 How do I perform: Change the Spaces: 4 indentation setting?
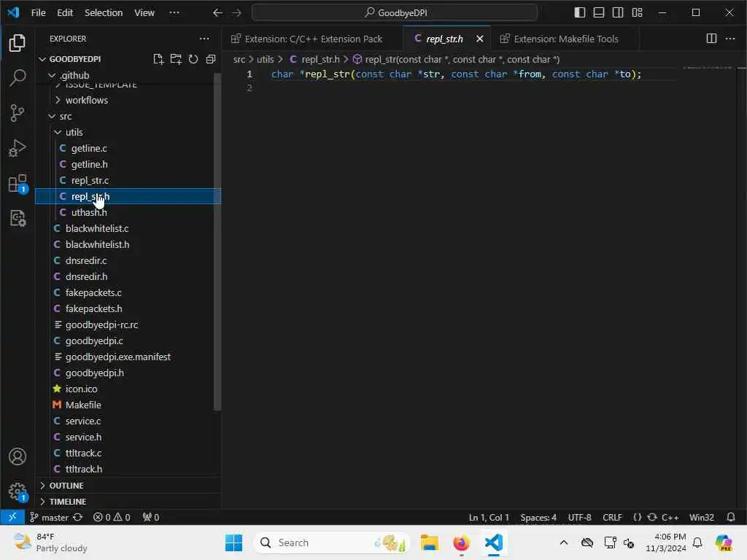point(538,517)
